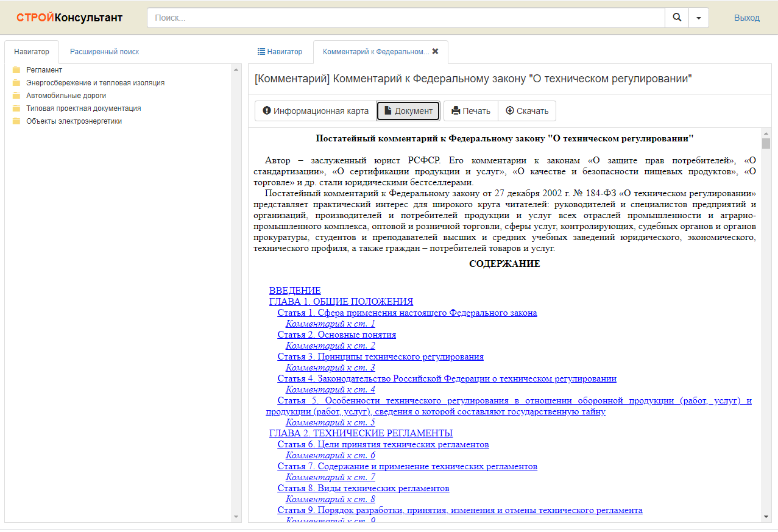Open Статья 9. Порядок разработки link
778x532 pixels.
tap(460, 510)
